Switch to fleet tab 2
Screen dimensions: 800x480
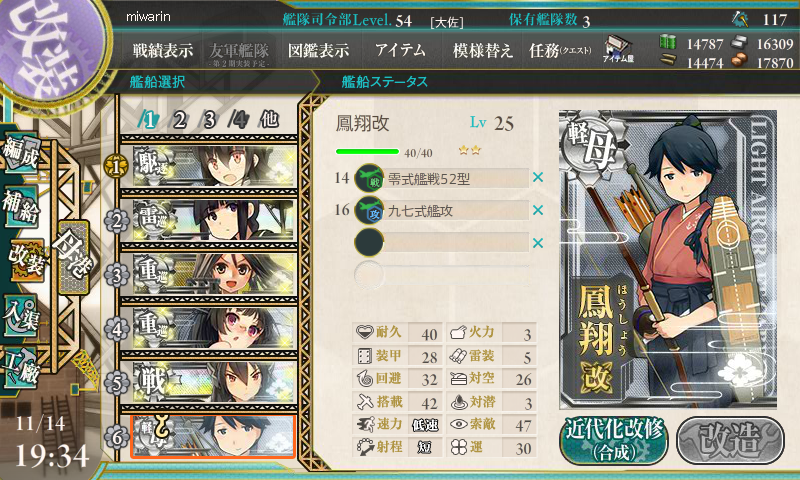(x=179, y=120)
